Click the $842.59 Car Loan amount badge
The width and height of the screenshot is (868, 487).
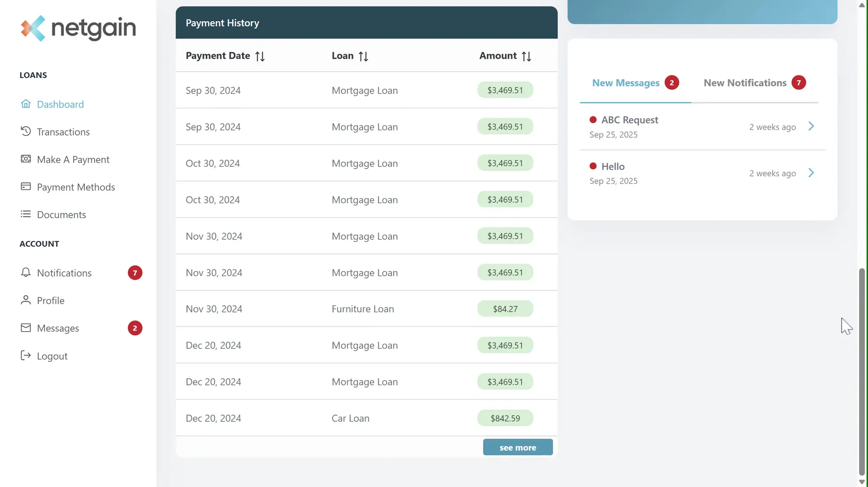(505, 418)
